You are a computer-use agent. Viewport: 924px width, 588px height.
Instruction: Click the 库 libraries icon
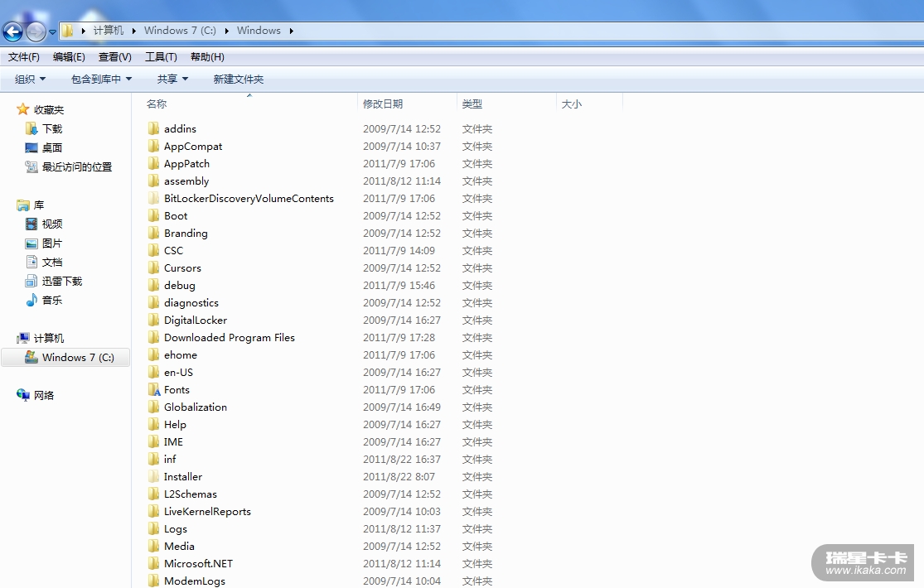23,205
